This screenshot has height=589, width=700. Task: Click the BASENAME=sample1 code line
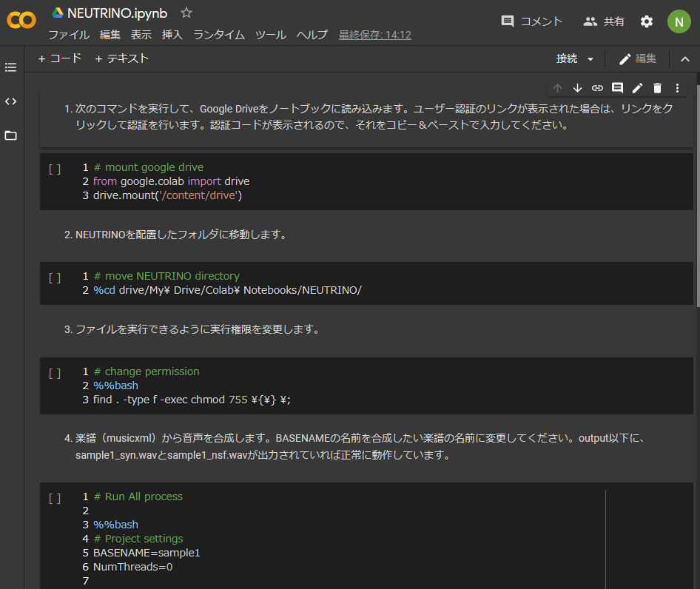pos(147,553)
